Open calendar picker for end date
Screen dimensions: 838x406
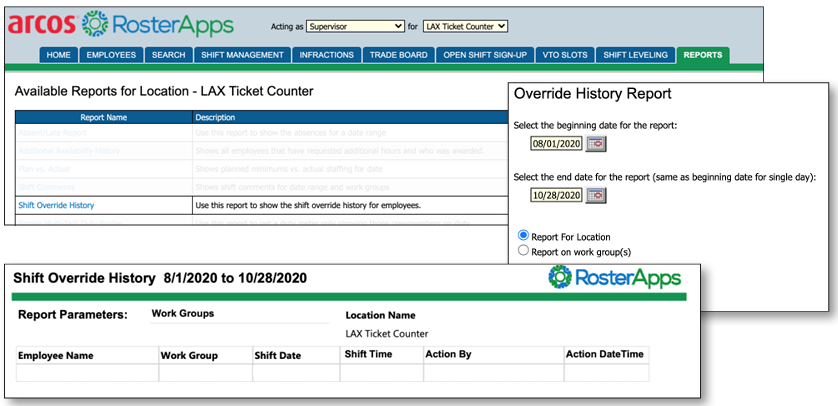596,196
